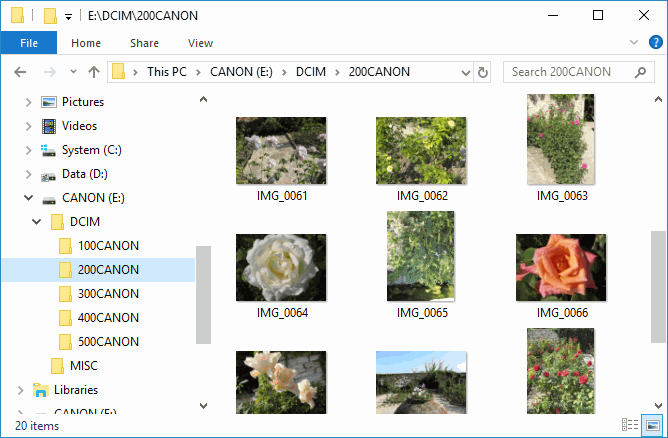
Task: Expand the Libraries tree node
Action: (x=22, y=389)
